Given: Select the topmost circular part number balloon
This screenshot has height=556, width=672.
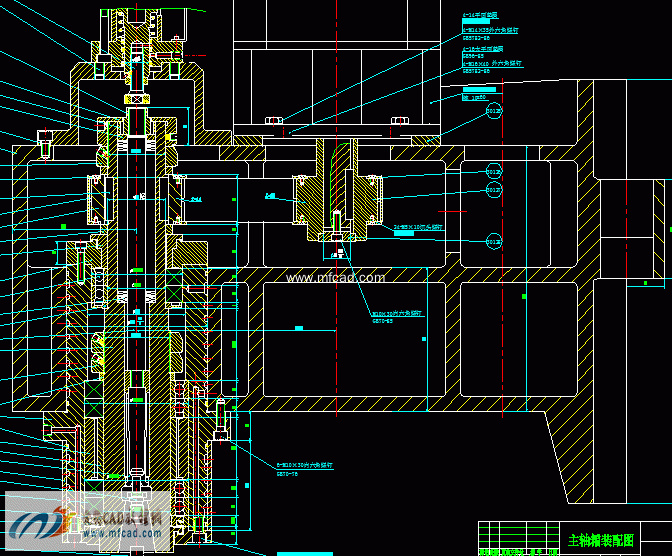Looking at the screenshot, I should pyautogui.click(x=493, y=112).
